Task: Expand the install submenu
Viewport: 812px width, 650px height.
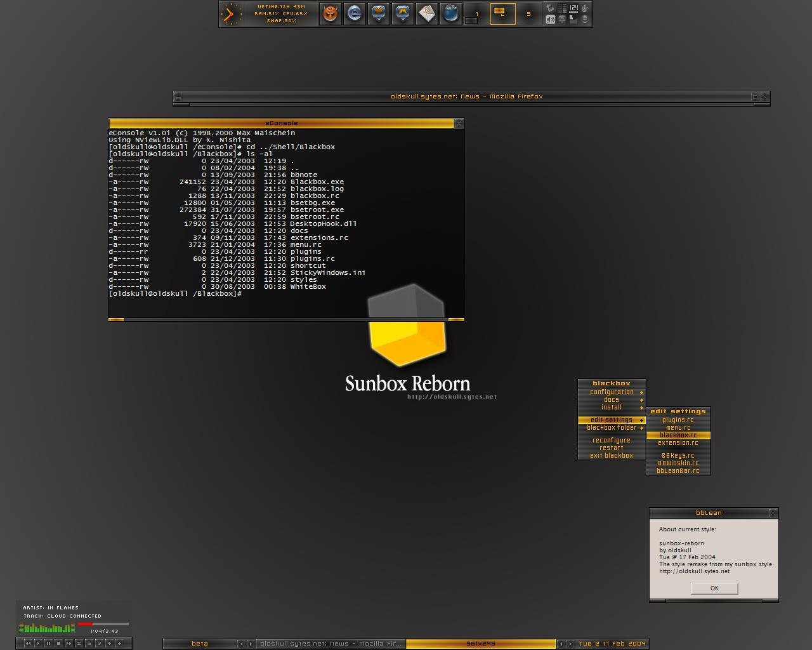Action: 612,408
